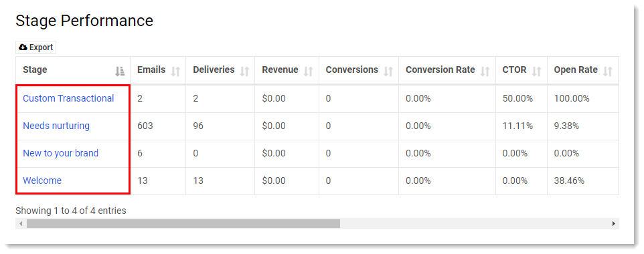The width and height of the screenshot is (644, 254).
Task: Click the Open Rate header label
Action: (576, 70)
